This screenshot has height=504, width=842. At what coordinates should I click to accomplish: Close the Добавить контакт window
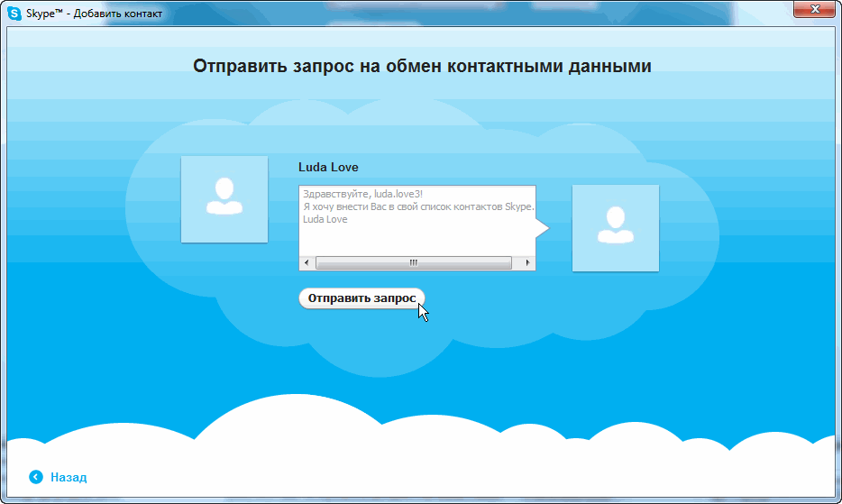[x=815, y=9]
